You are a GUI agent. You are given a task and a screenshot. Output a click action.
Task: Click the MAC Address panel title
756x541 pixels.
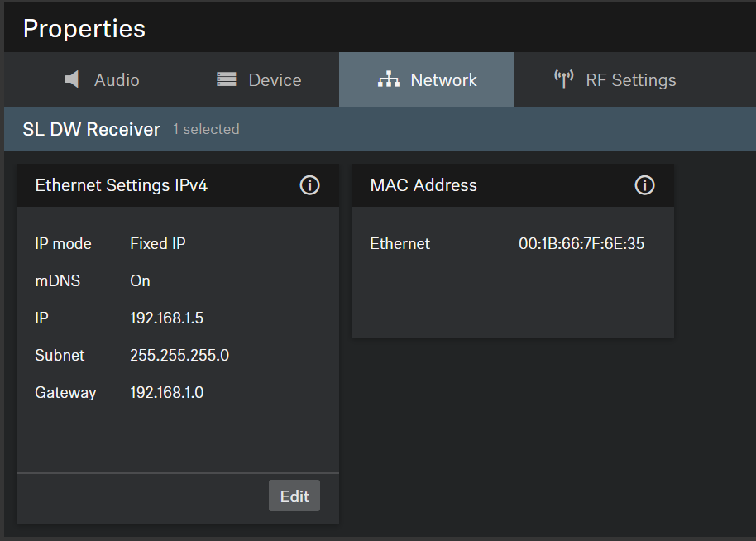coord(423,185)
